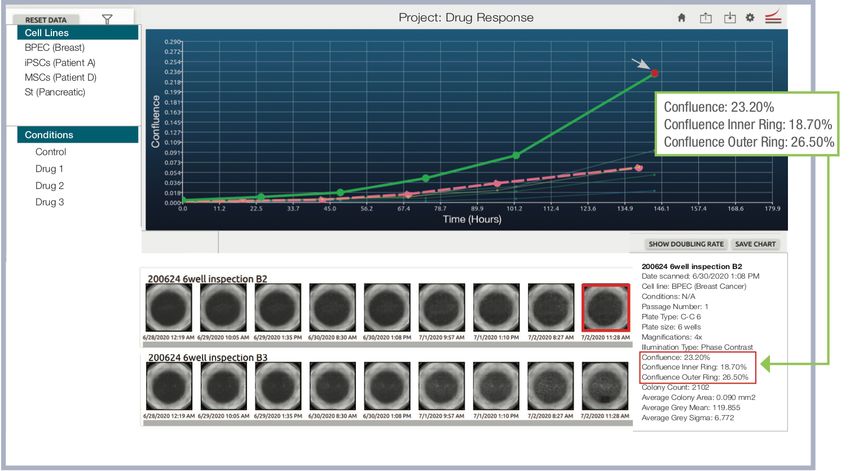Viewport: 850px width, 471px height.
Task: Open B2 thumbnail dated 6/28/2020 12:19 AM
Action: (169, 307)
